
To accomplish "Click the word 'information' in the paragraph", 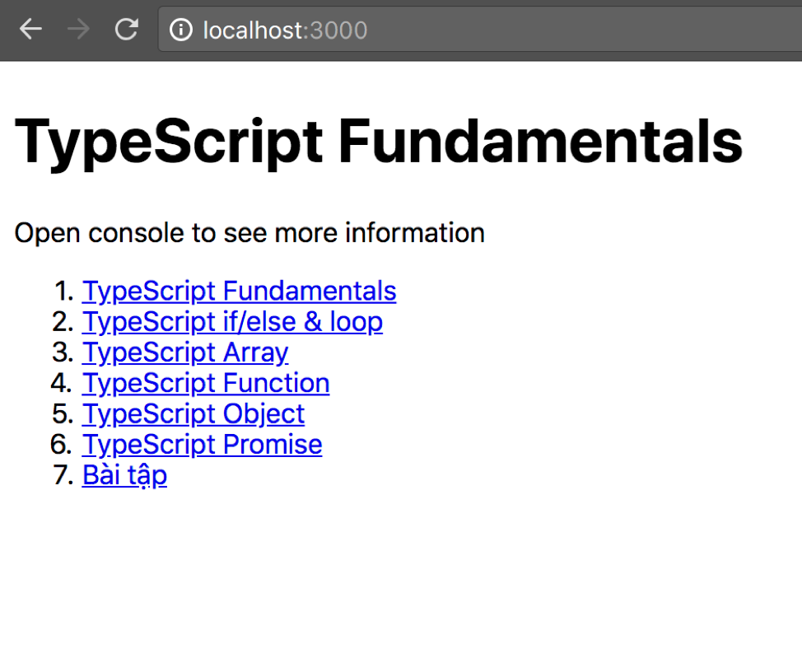I will point(414,233).
